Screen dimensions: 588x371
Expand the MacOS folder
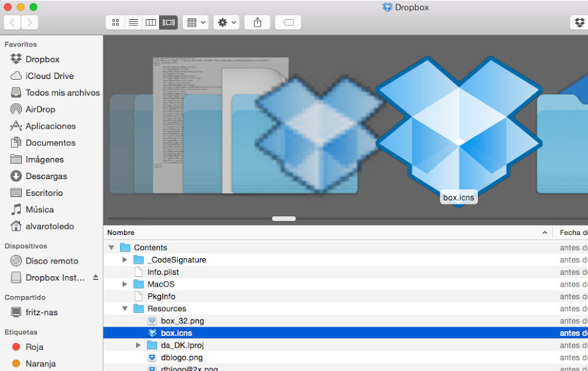click(125, 284)
